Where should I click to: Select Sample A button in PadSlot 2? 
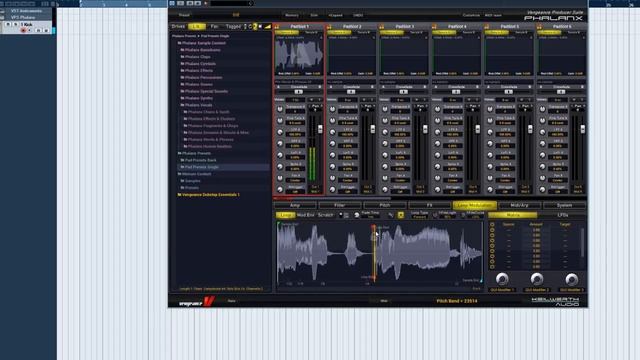339,32
